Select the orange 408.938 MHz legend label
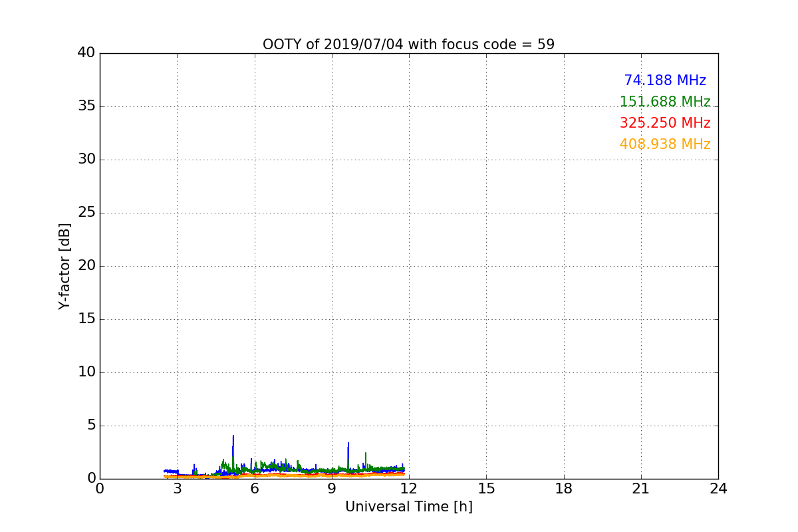Image resolution: width=798 pixels, height=532 pixels. tap(665, 144)
